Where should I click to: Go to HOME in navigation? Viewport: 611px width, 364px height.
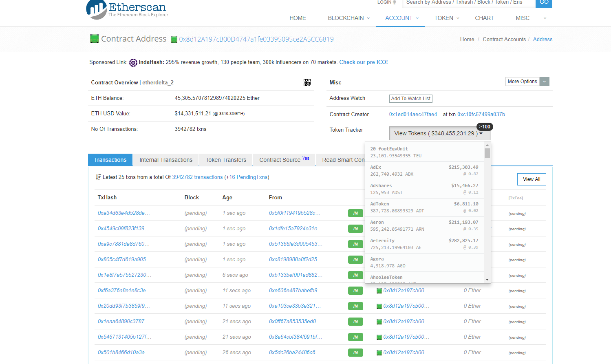298,18
